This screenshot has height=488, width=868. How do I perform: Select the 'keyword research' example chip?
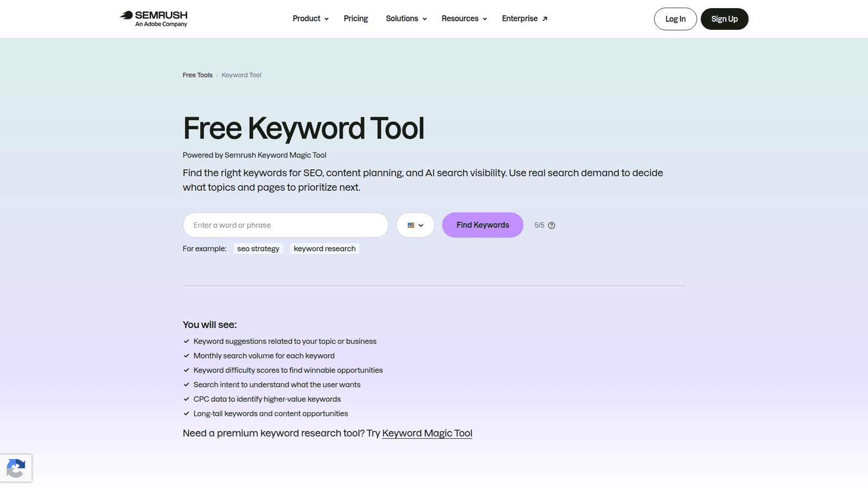[324, 248]
